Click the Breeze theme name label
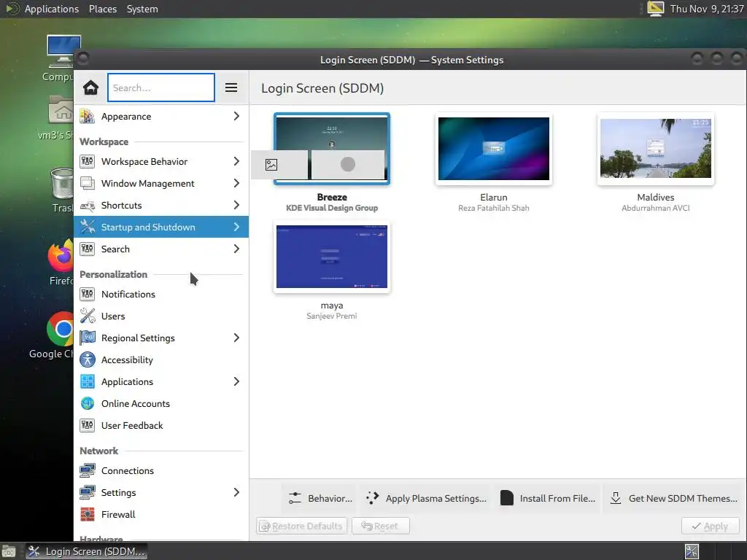 [332, 197]
